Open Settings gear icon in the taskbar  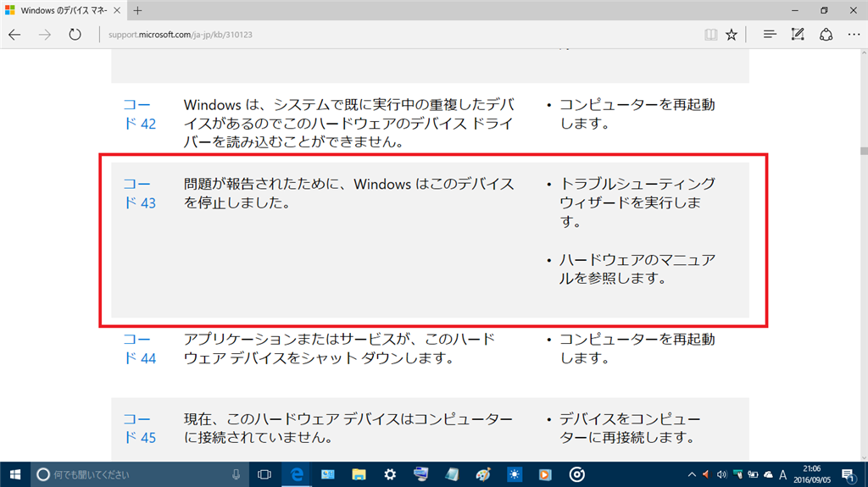pyautogui.click(x=390, y=474)
